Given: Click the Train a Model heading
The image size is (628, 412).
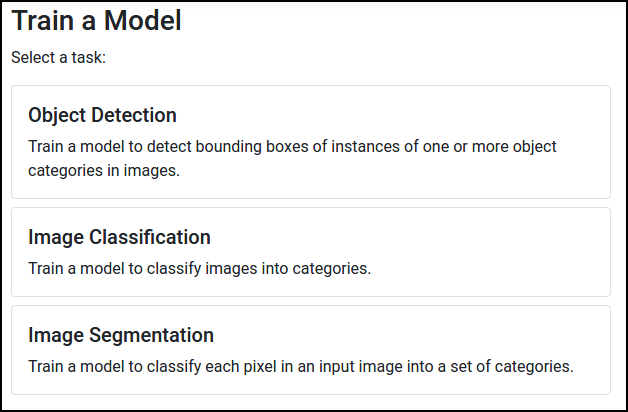Looking at the screenshot, I should pyautogui.click(x=97, y=20).
